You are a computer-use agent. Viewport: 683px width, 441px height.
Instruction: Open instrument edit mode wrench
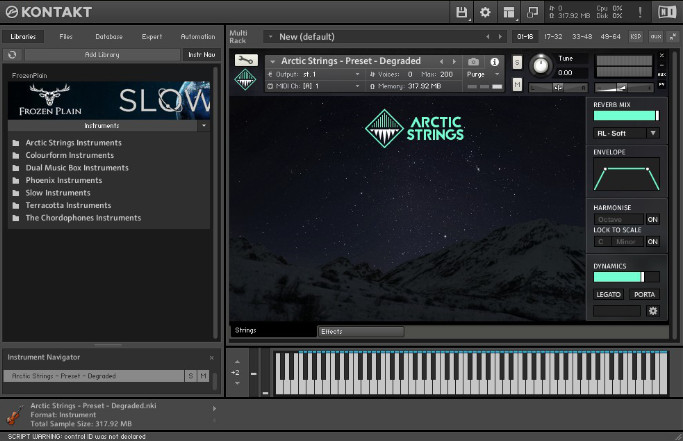click(246, 60)
